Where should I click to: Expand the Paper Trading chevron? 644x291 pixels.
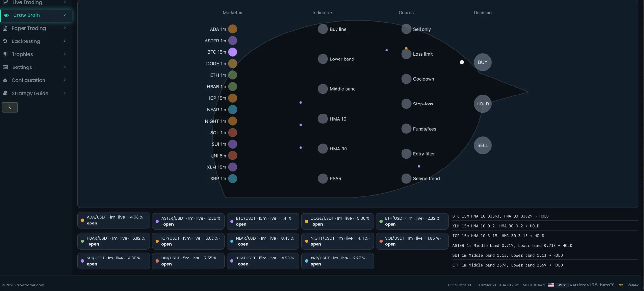pyautogui.click(x=65, y=28)
